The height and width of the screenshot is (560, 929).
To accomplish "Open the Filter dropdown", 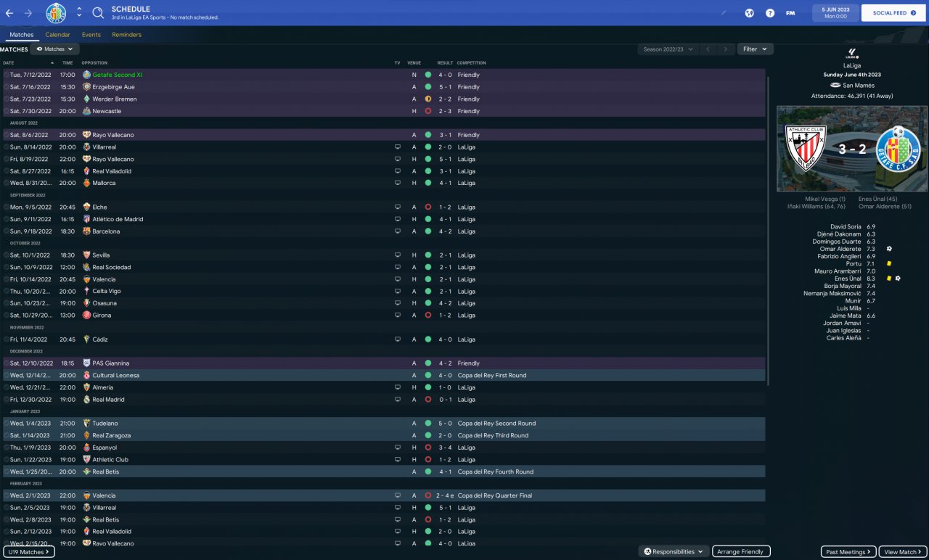I will coord(756,49).
